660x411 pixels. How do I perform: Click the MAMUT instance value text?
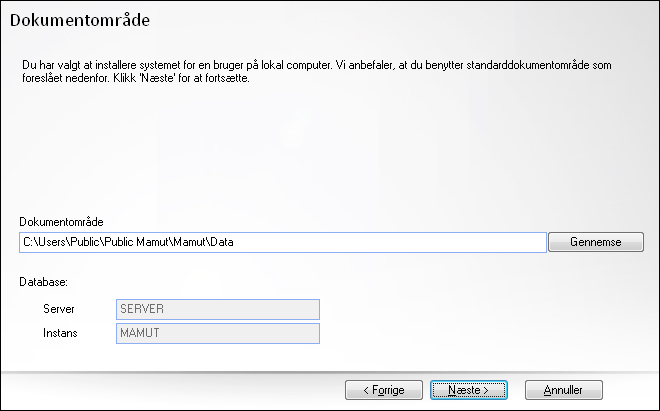140,333
